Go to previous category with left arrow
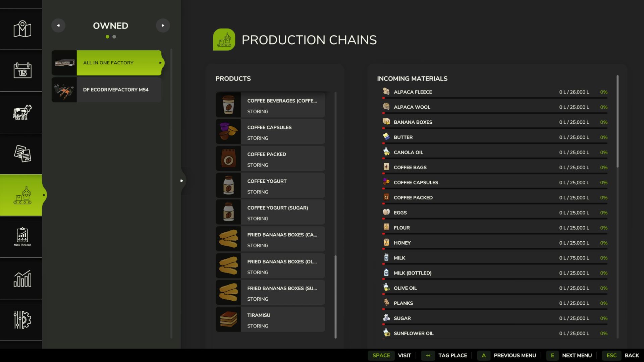 click(58, 25)
